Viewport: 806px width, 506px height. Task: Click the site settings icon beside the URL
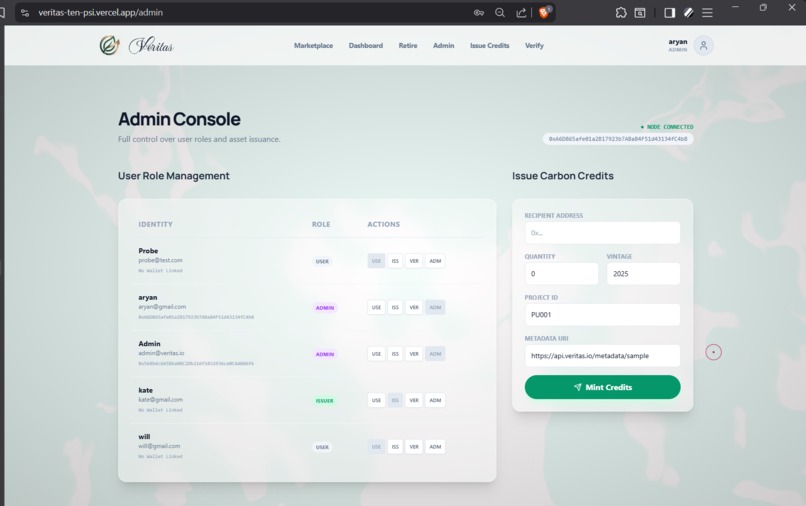tap(25, 13)
